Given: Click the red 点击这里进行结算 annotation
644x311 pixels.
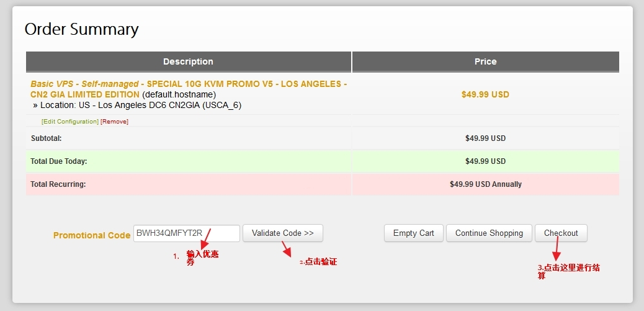Looking at the screenshot, I should [x=568, y=272].
